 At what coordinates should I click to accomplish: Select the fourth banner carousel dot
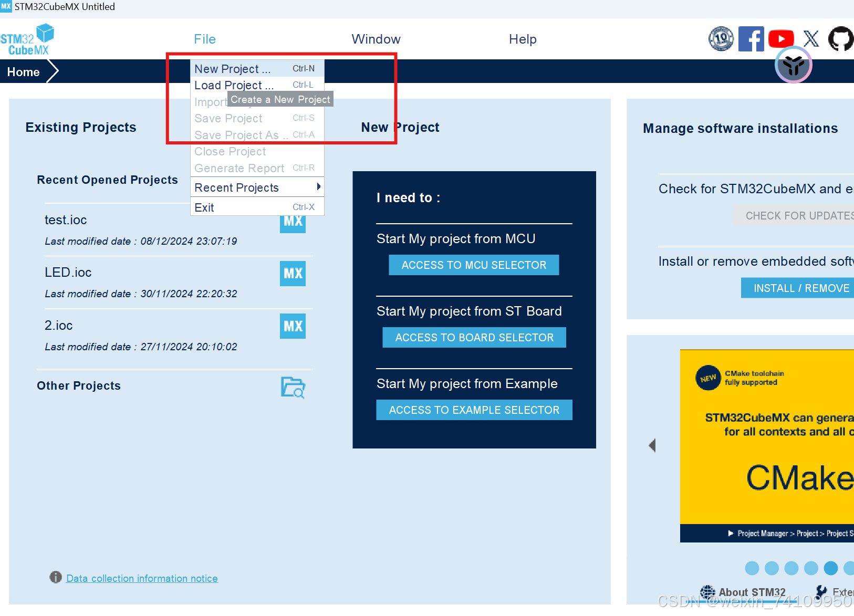coord(811,568)
